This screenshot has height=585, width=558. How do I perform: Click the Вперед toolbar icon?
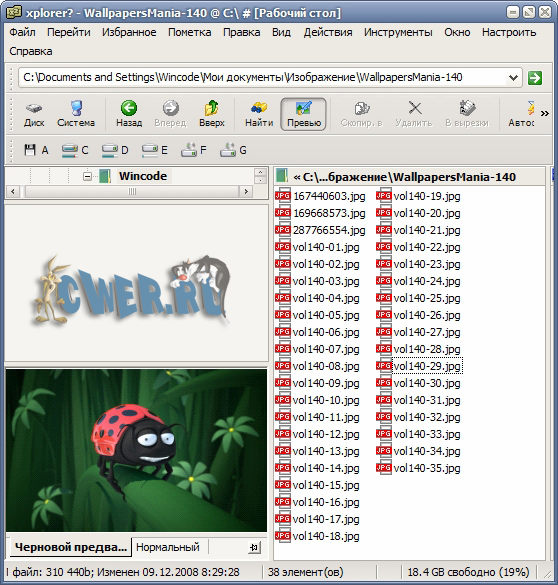[170, 115]
